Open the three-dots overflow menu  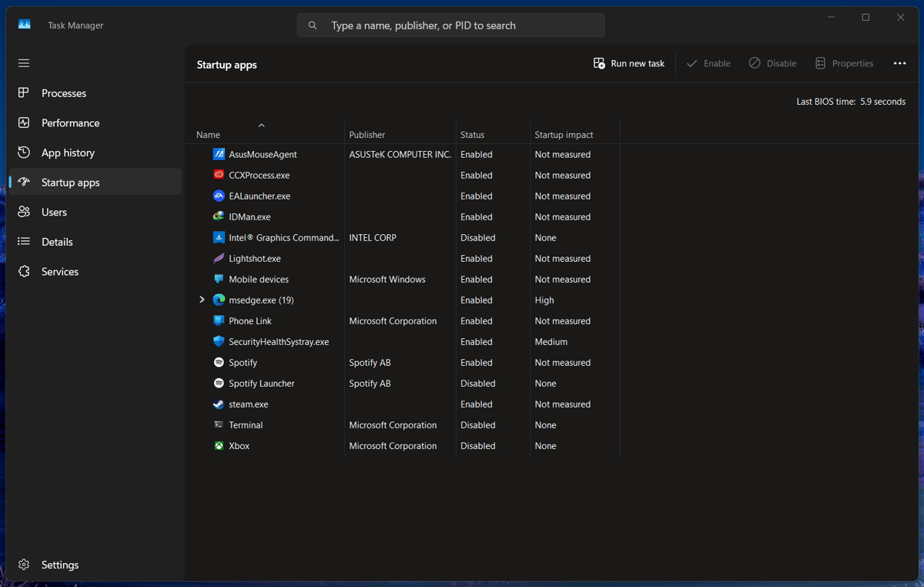[x=899, y=63]
